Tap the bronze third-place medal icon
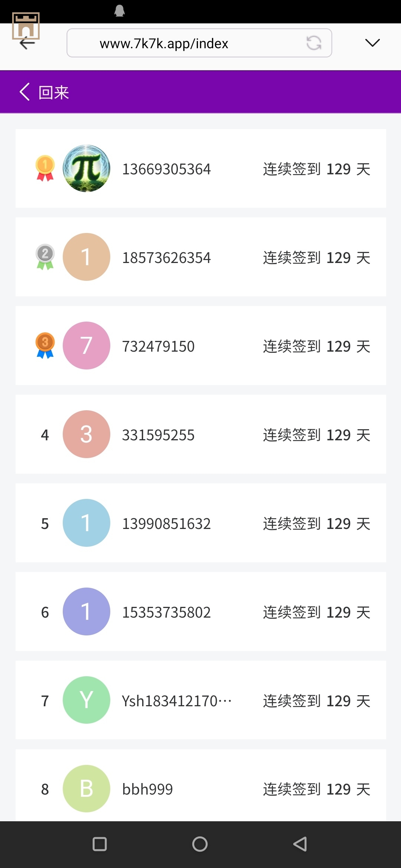This screenshot has width=401, height=868. click(45, 345)
